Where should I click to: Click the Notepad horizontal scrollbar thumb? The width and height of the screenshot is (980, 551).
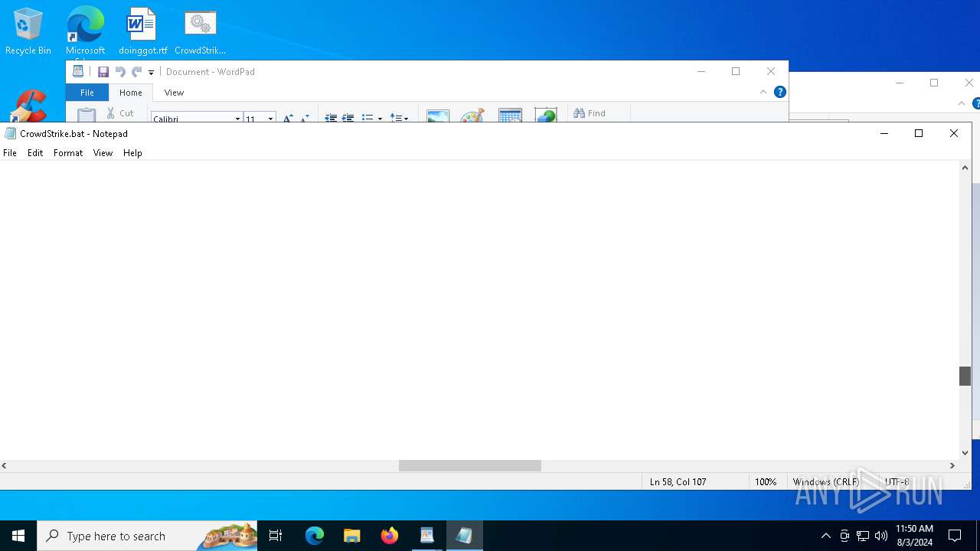470,465
